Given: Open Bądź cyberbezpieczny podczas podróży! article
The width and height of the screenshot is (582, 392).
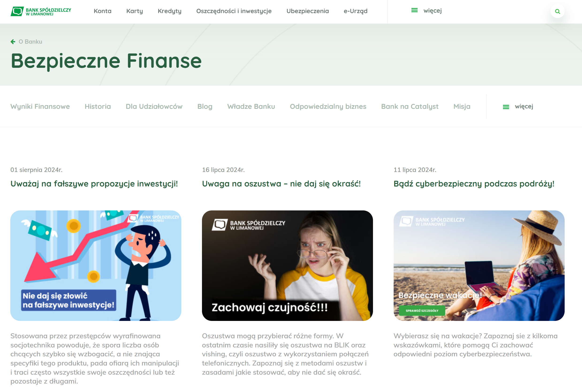Looking at the screenshot, I should 474,184.
